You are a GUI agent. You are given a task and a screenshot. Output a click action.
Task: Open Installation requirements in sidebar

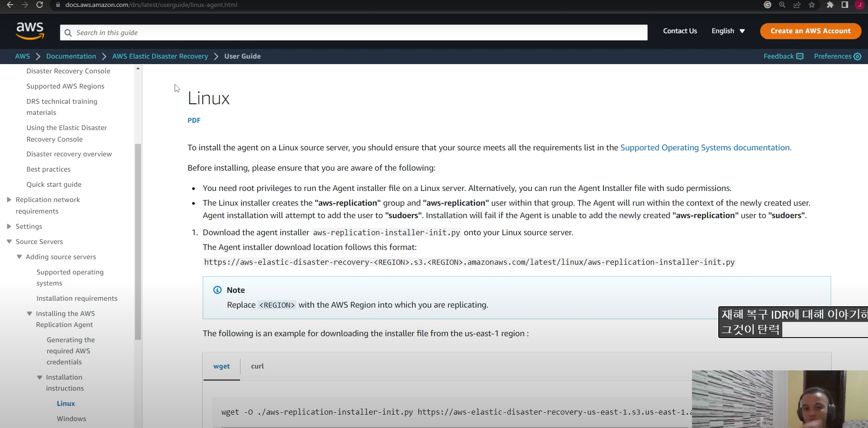(77, 298)
